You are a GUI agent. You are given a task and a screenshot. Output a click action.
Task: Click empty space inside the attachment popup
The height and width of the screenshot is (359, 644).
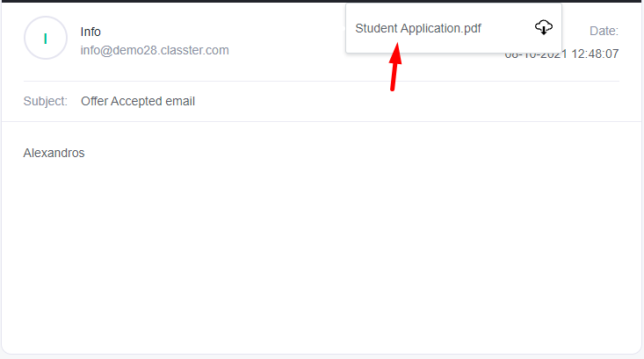(507, 41)
